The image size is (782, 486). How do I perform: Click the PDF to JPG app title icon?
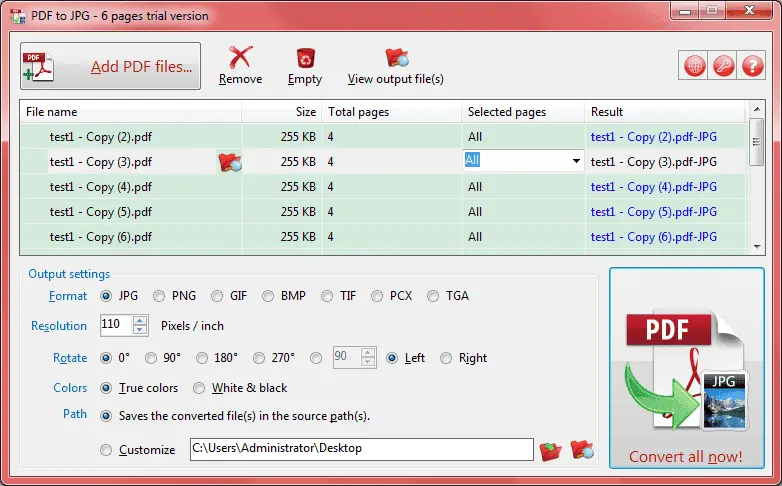click(x=17, y=16)
